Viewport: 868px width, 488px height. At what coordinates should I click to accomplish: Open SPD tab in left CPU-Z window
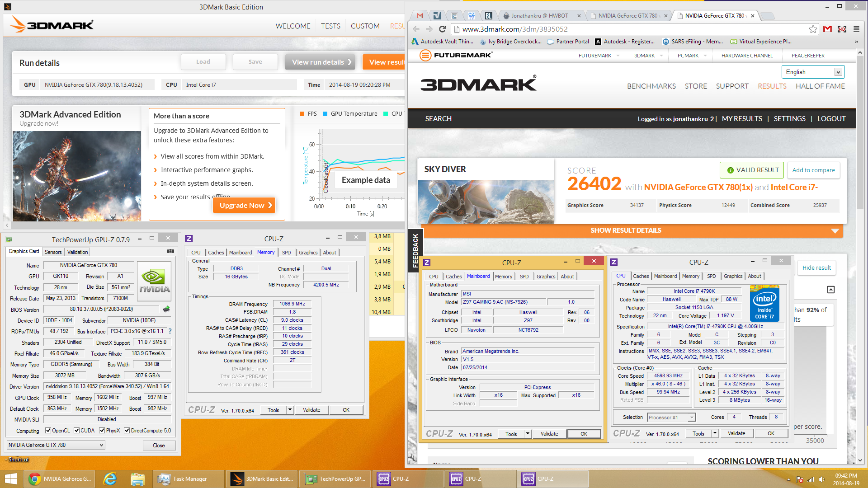coord(286,253)
